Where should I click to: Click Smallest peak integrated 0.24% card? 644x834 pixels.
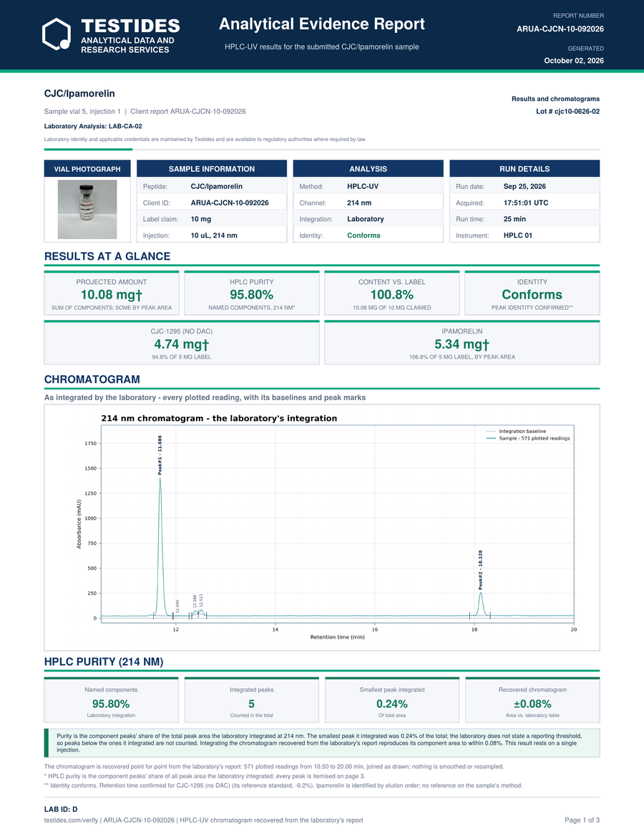tap(392, 699)
